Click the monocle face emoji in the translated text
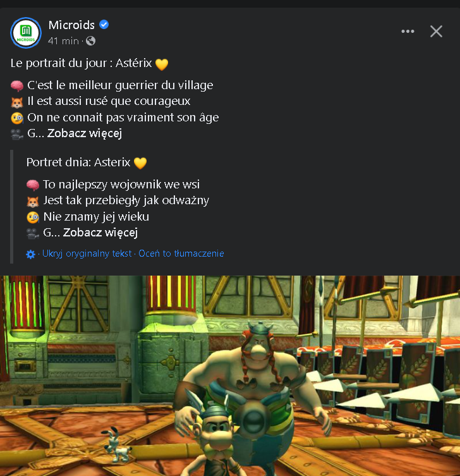 click(33, 217)
